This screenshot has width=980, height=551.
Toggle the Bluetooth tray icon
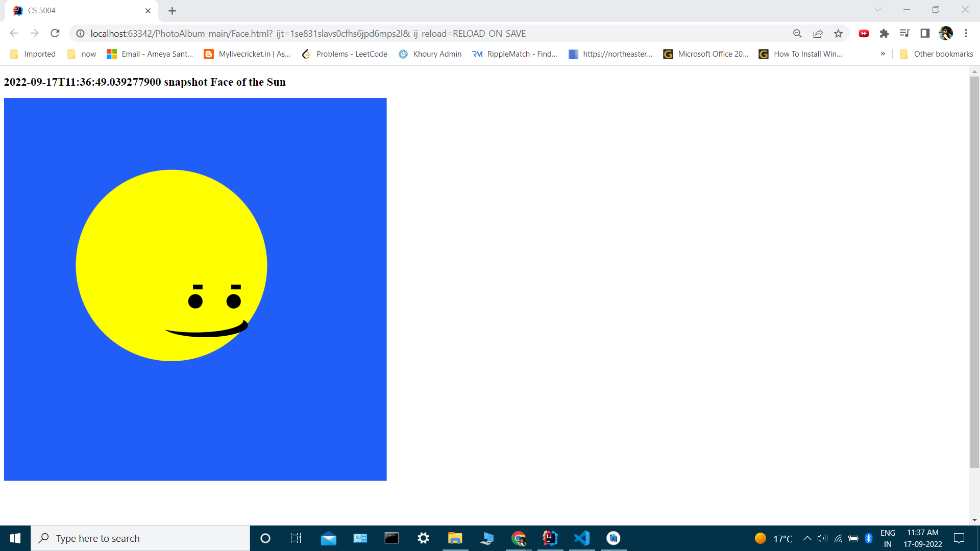click(869, 538)
